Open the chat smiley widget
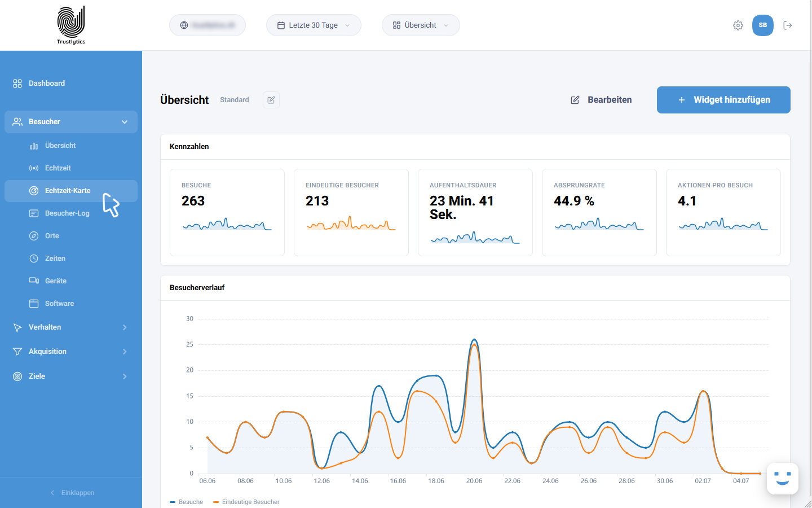The width and height of the screenshot is (812, 508). pyautogui.click(x=783, y=479)
